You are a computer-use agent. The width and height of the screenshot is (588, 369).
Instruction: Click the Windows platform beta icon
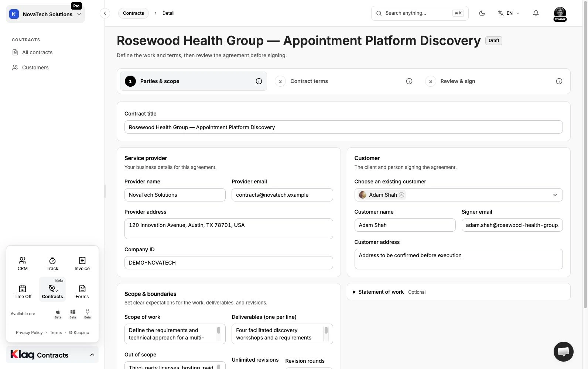pos(73,314)
